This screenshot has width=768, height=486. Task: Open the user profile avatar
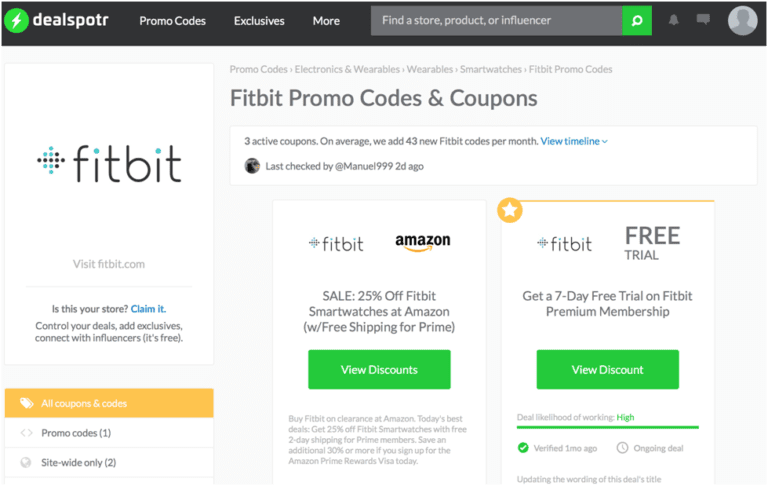coord(742,20)
